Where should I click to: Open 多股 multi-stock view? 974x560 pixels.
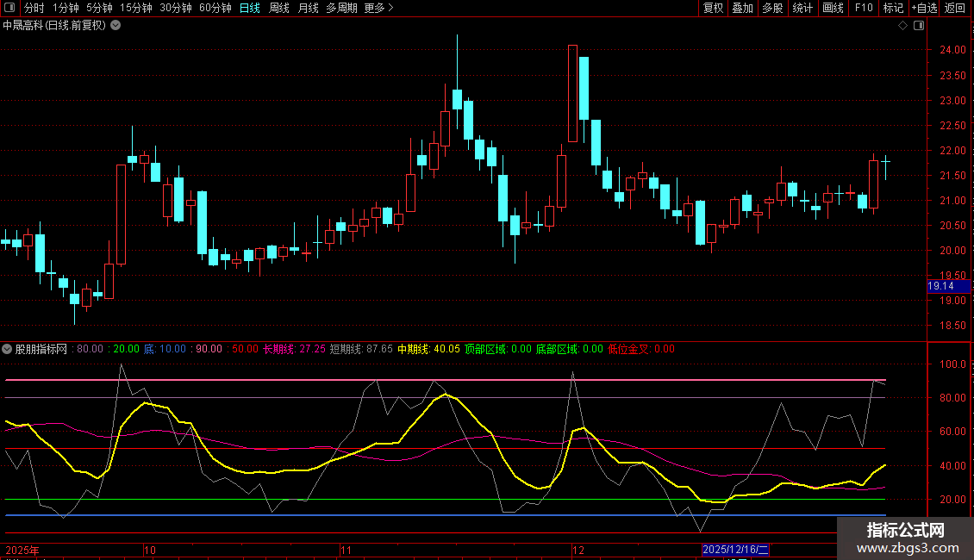(772, 8)
